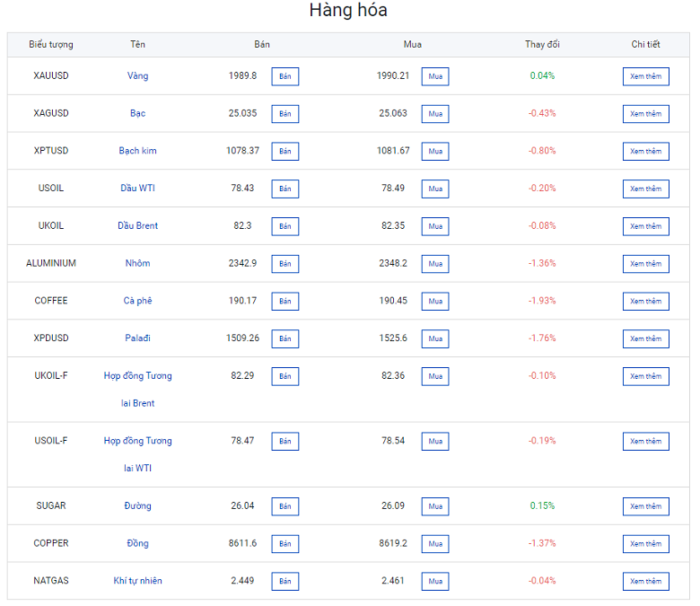Click Bán for UKOIL Brent oil

click(284, 226)
